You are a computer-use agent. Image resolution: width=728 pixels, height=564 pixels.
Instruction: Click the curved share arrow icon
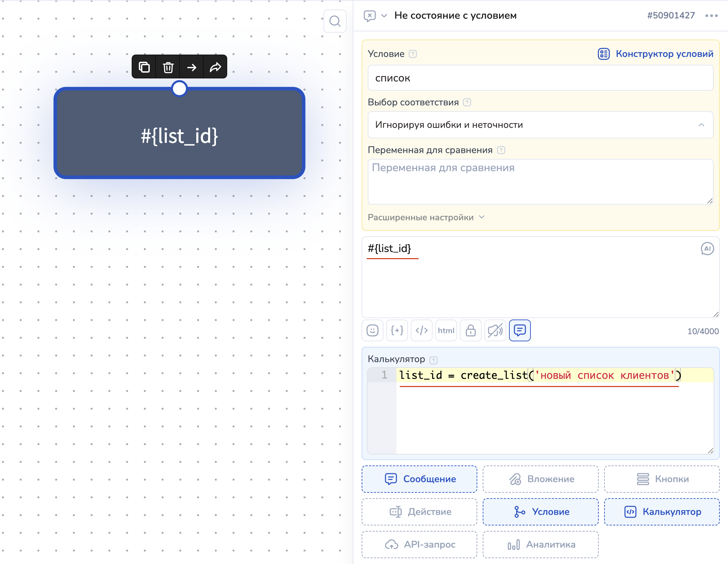click(215, 67)
